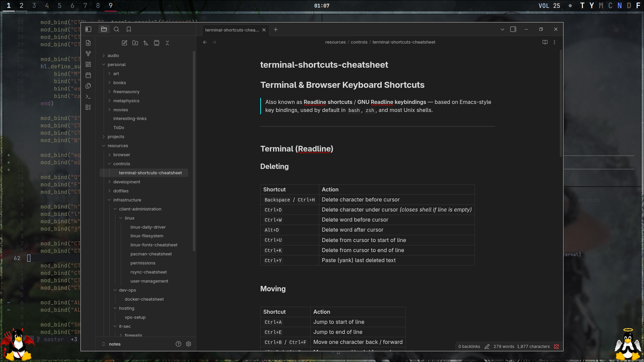This screenshot has height=362, width=644.
Task: Open the quick switcher ribbon icon
Action: point(88,43)
